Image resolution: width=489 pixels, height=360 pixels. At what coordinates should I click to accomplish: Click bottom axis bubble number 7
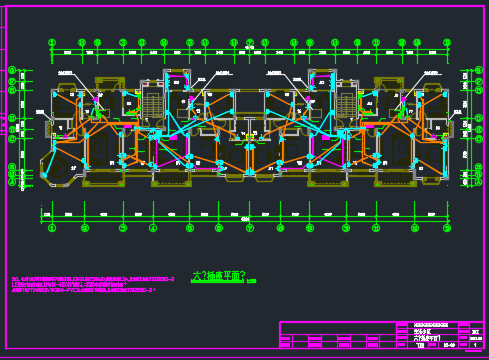[x=250, y=228]
